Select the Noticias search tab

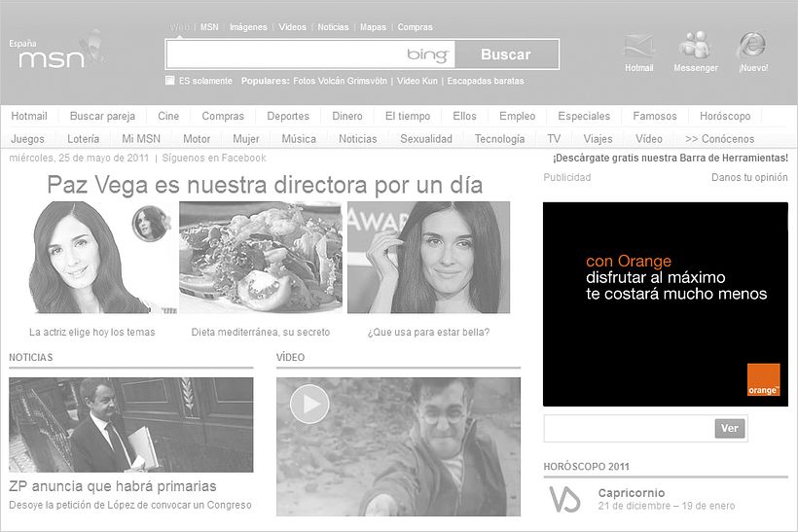[333, 27]
